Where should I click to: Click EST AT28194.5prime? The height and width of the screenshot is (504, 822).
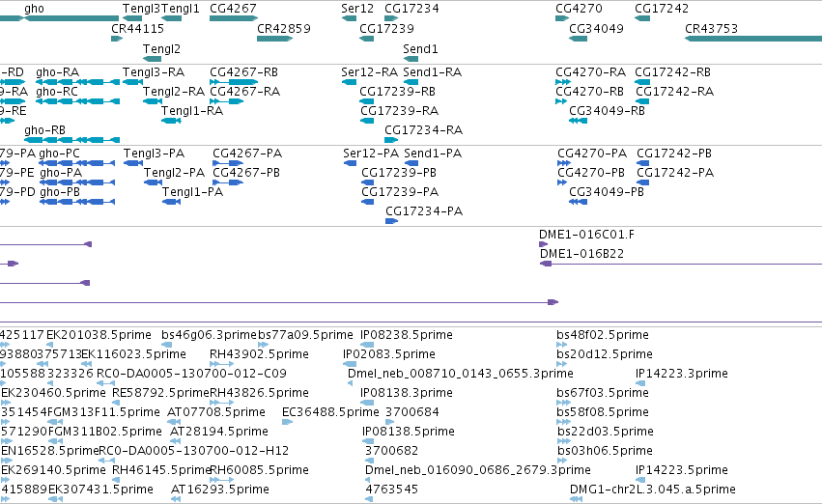tap(219, 432)
